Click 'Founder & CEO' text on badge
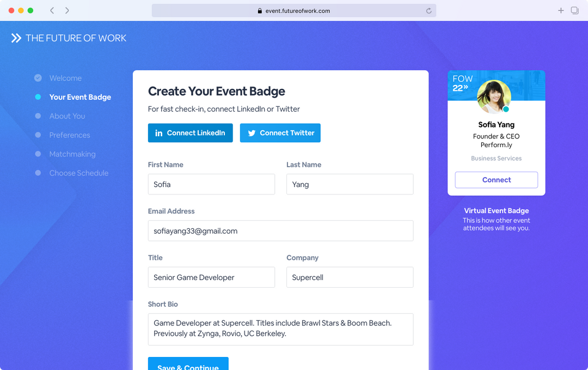 pyautogui.click(x=496, y=136)
